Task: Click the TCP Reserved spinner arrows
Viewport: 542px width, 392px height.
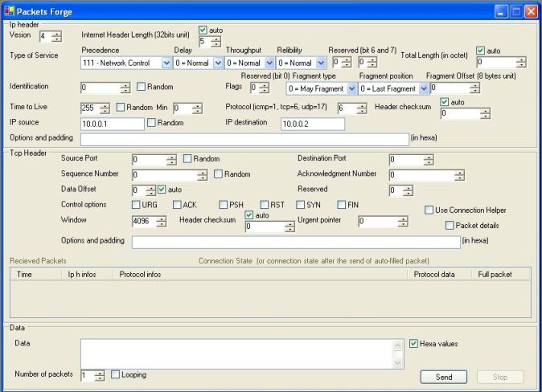Action: tap(408, 190)
